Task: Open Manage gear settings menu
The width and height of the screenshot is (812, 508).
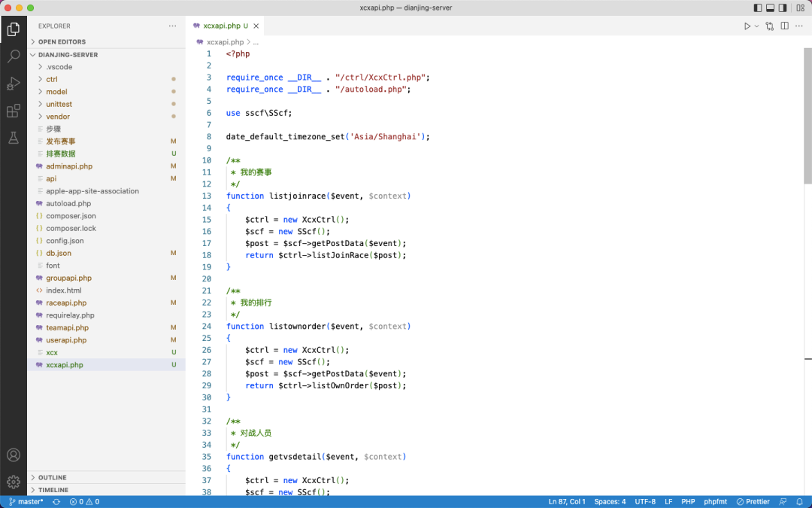Action: (14, 482)
